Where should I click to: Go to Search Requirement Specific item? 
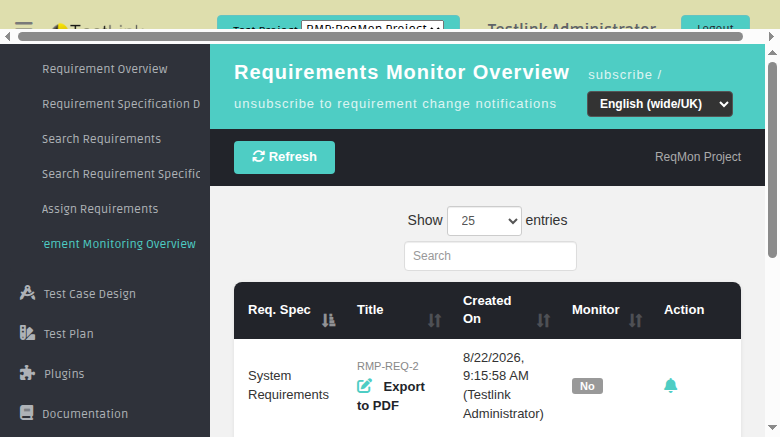pyautogui.click(x=121, y=174)
